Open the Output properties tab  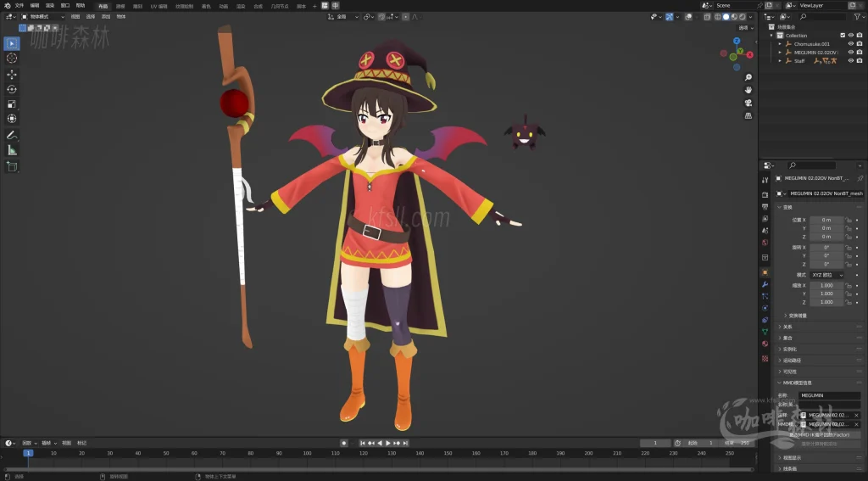tap(765, 207)
